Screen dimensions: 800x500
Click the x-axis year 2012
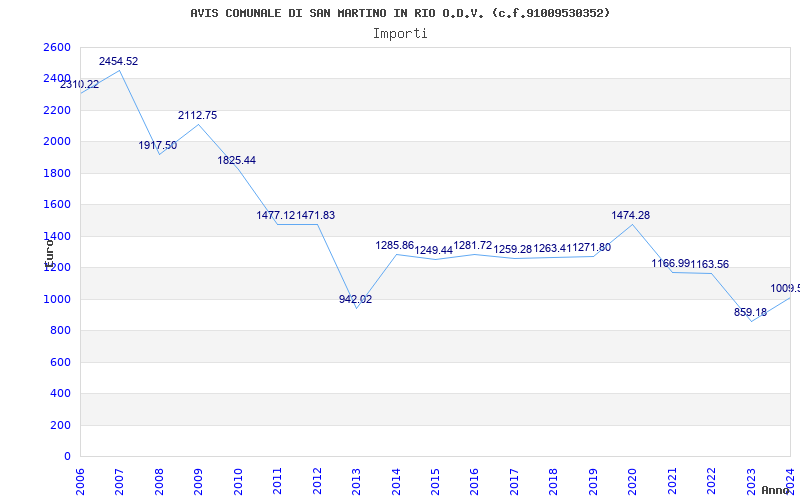point(317,481)
